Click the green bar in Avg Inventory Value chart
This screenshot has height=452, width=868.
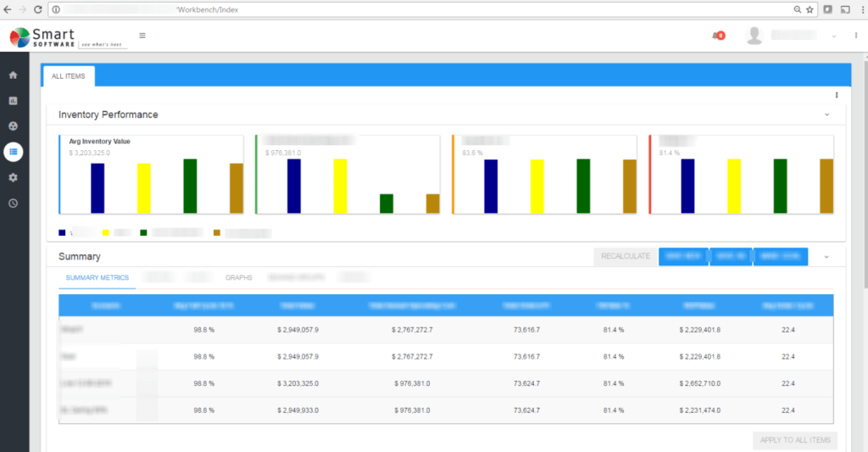click(190, 186)
